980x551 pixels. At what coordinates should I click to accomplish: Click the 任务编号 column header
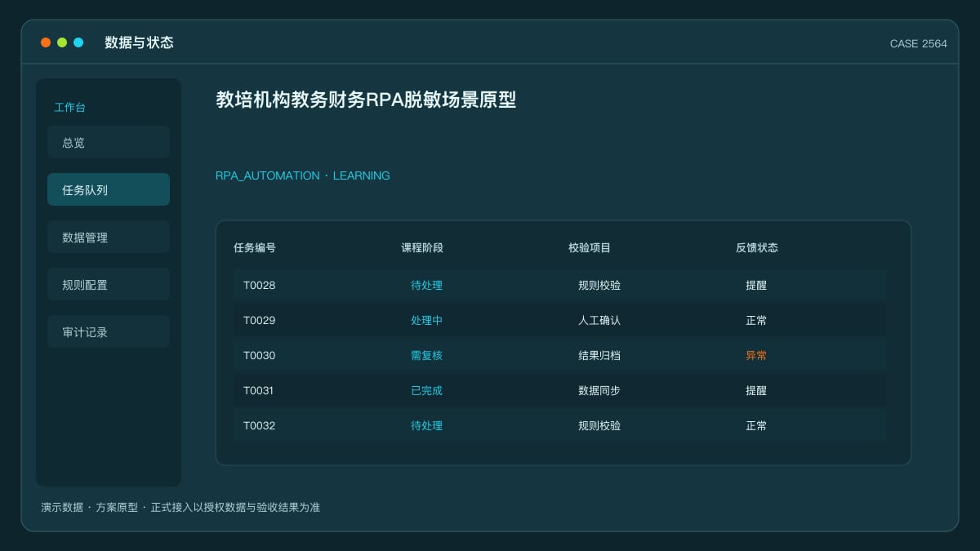[255, 247]
